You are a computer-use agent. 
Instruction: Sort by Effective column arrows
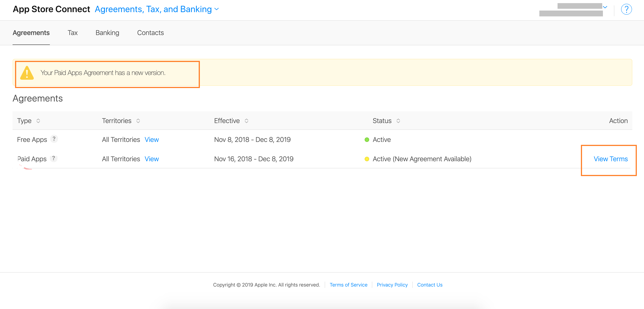[x=247, y=121]
